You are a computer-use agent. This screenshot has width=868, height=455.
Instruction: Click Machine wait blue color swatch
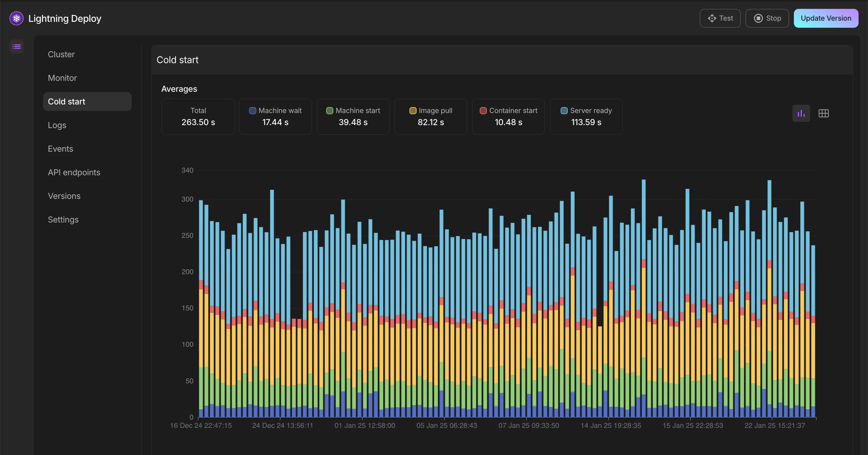pyautogui.click(x=252, y=110)
